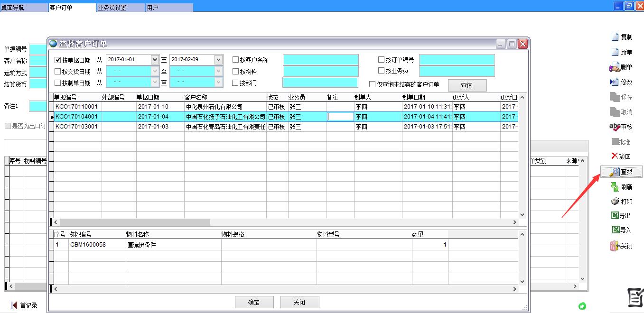Open the start date 2017-01-01 dropdown
Image resolution: width=644 pixels, height=313 pixels.
pos(155,60)
